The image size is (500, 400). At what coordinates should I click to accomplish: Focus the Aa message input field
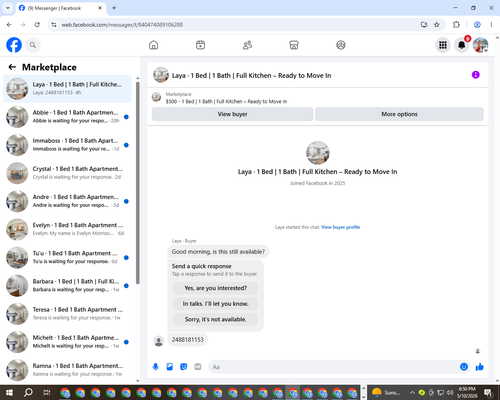click(x=333, y=367)
